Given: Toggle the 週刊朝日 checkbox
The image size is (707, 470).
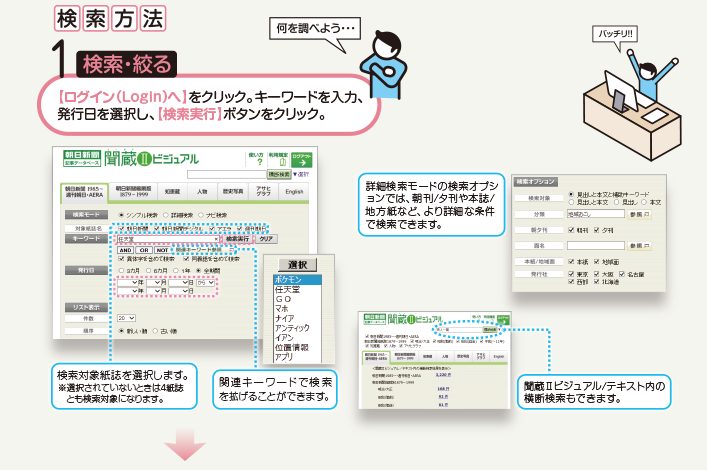Looking at the screenshot, I should click(240, 229).
